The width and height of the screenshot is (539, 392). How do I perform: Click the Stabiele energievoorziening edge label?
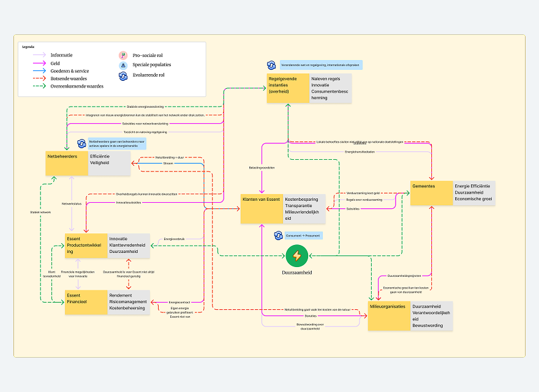(145, 107)
